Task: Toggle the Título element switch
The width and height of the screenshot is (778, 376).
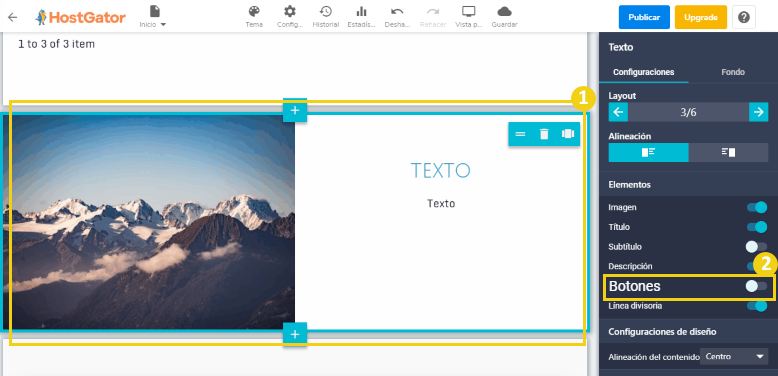Action: pyautogui.click(x=757, y=227)
